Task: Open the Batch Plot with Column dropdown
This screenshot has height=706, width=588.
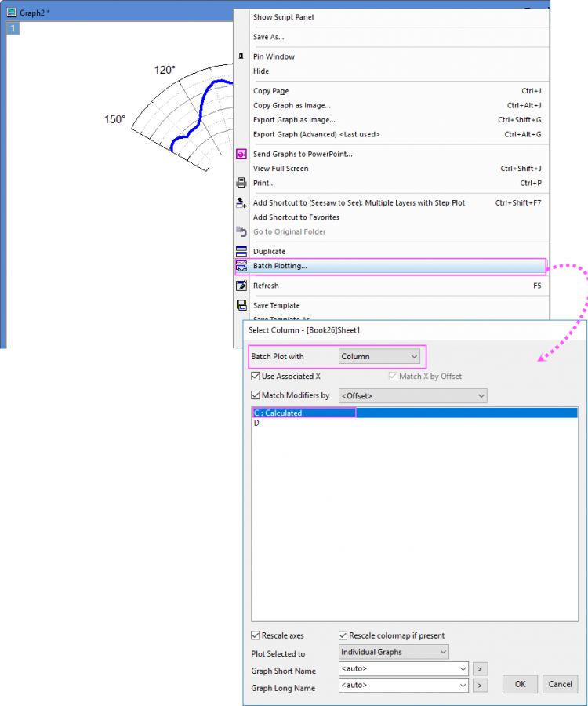Action: 380,357
